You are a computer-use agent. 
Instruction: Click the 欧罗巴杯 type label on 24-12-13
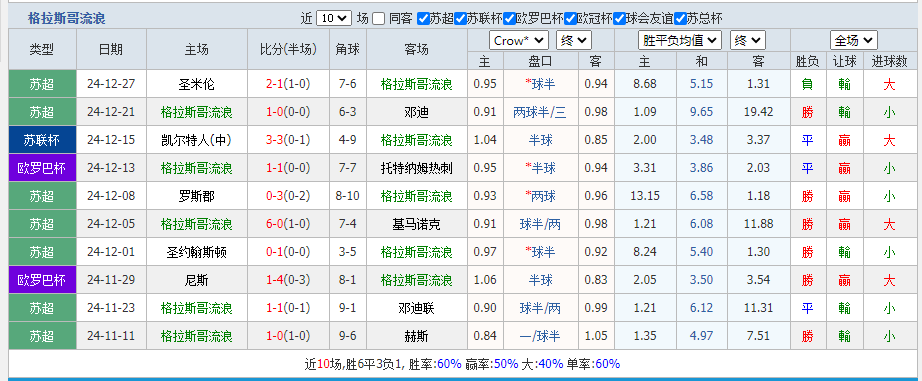(42, 168)
